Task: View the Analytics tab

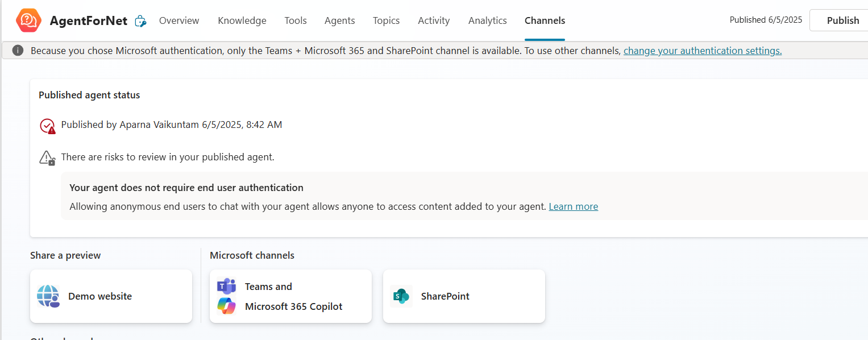Action: (x=488, y=20)
